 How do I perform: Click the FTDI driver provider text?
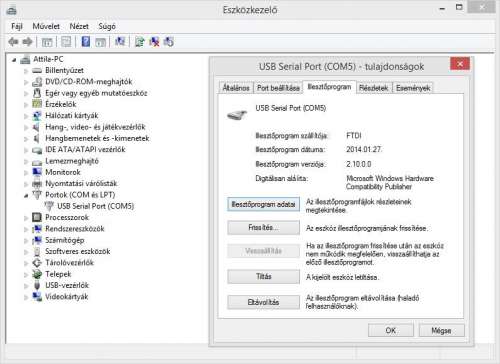click(x=354, y=136)
